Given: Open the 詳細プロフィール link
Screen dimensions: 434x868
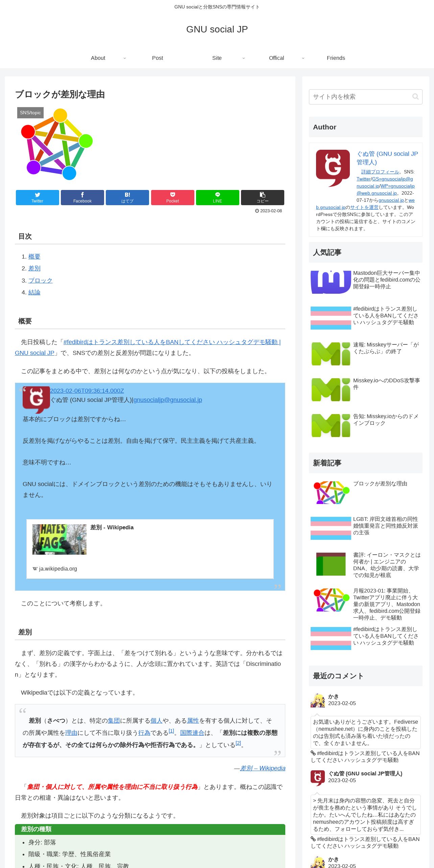Looking at the screenshot, I should tap(380, 172).
